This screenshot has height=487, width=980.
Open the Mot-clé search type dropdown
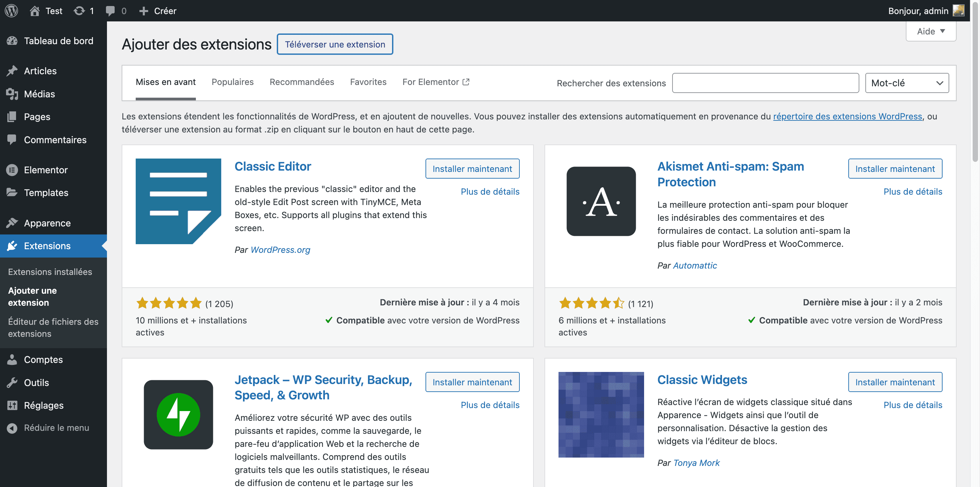[907, 83]
